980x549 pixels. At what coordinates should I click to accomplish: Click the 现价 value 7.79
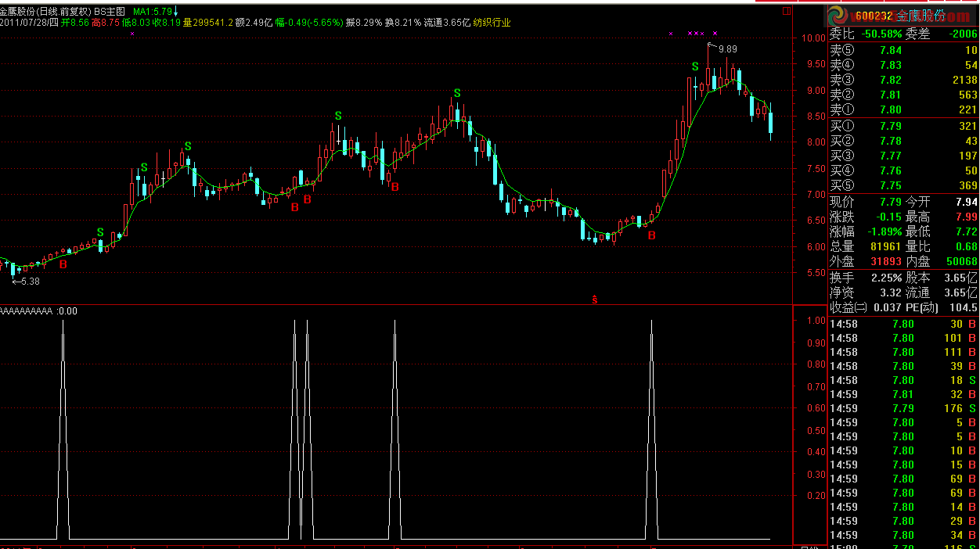coord(890,202)
